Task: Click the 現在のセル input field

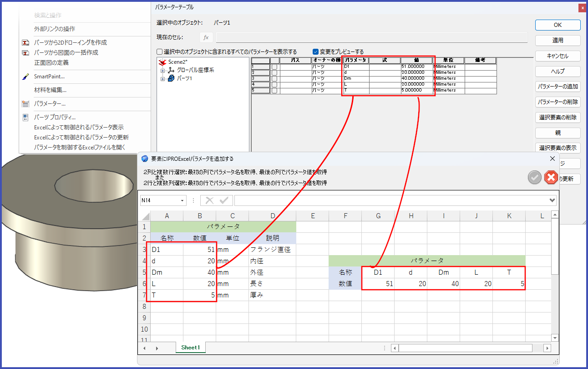Action: pyautogui.click(x=371, y=37)
